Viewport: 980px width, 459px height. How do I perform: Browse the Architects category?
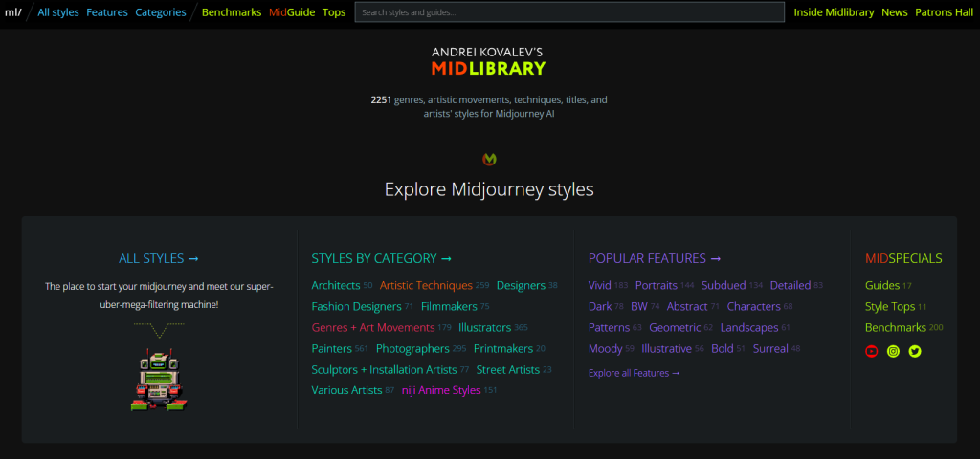[336, 285]
